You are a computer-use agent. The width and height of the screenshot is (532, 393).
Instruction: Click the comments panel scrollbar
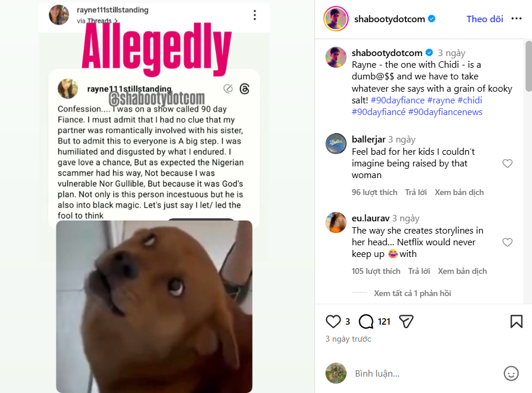click(528, 66)
